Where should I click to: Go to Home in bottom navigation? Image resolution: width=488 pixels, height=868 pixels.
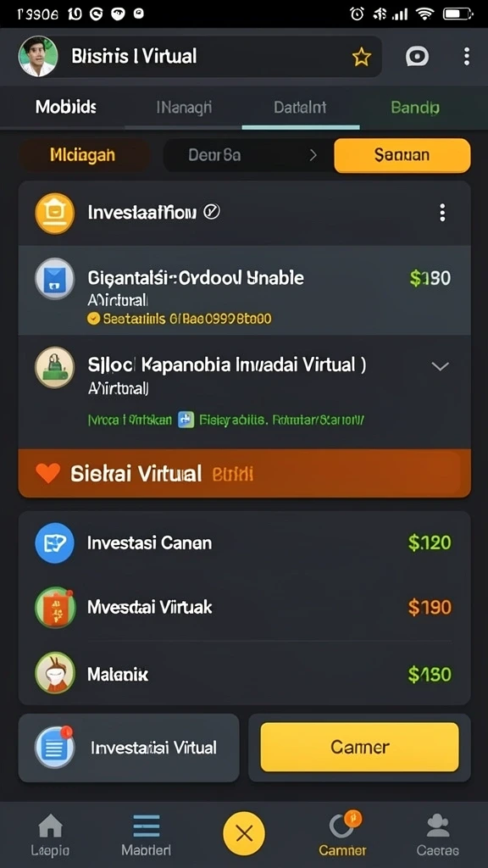pos(50,835)
